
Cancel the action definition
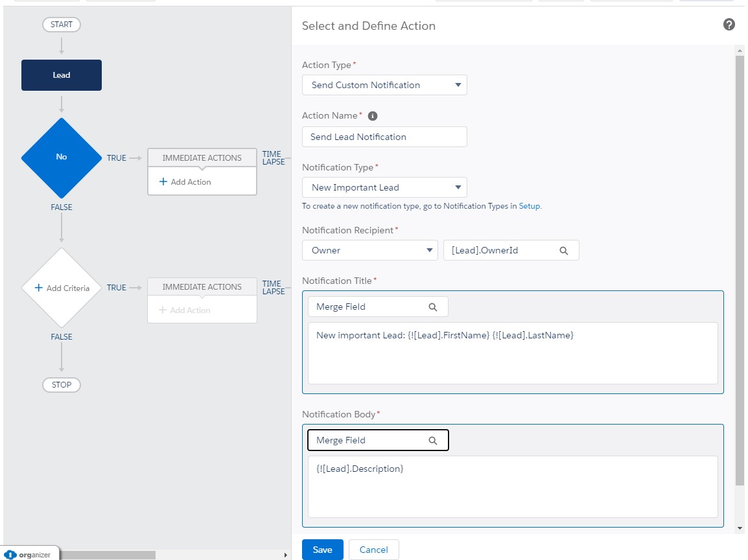point(373,550)
